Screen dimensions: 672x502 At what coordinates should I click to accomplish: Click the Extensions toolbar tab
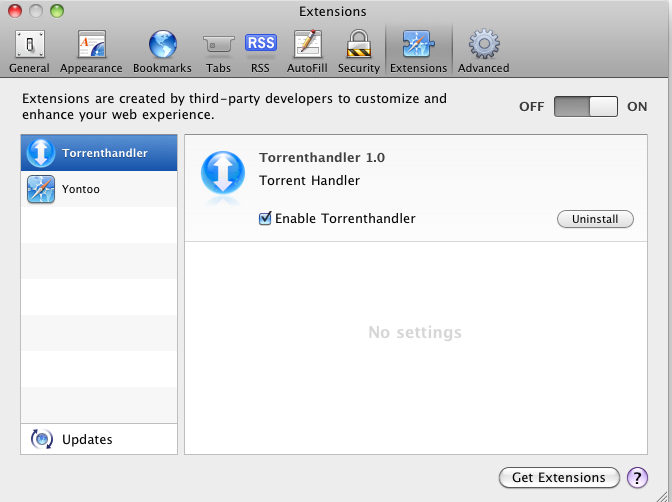point(418,51)
